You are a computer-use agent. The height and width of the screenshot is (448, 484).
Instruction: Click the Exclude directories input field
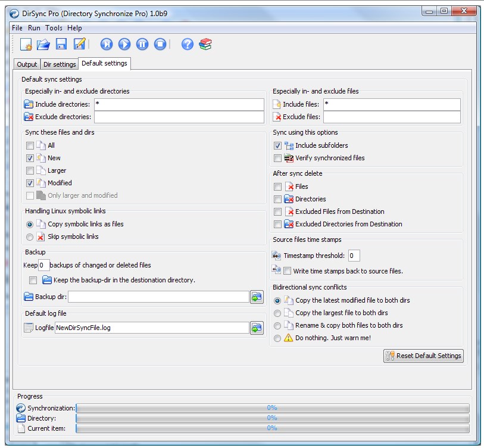click(x=179, y=117)
